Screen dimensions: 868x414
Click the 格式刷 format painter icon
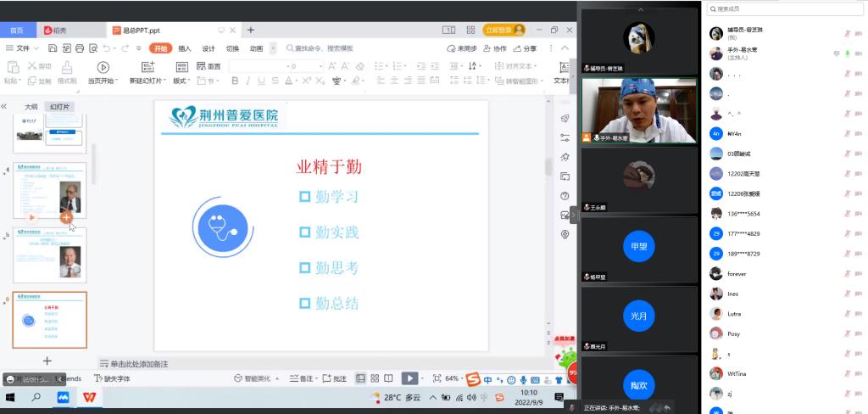(x=67, y=67)
